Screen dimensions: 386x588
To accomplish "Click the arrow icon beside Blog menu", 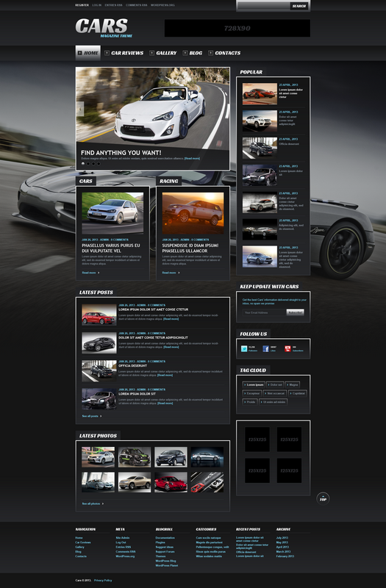I will [185, 53].
